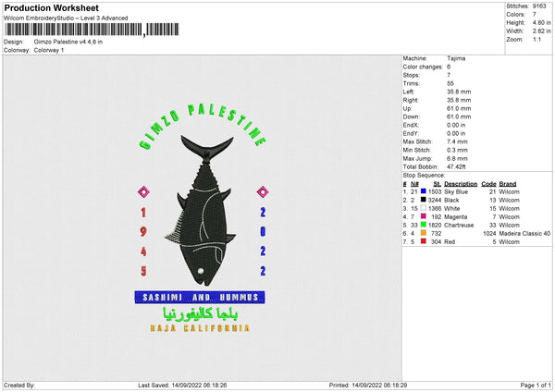Click the 'Stop Sequence:' heading
Viewport: 555px width, 392px height.
pyautogui.click(x=424, y=175)
